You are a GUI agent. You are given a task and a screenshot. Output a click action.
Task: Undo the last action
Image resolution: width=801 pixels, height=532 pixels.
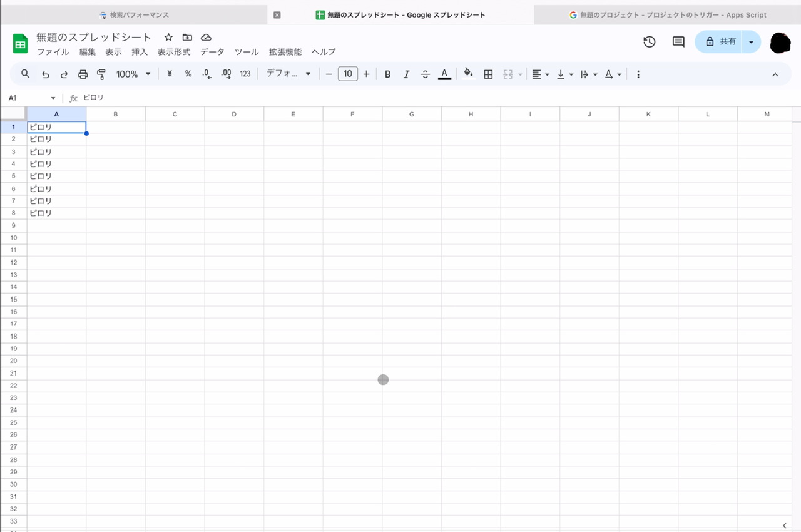pyautogui.click(x=45, y=74)
